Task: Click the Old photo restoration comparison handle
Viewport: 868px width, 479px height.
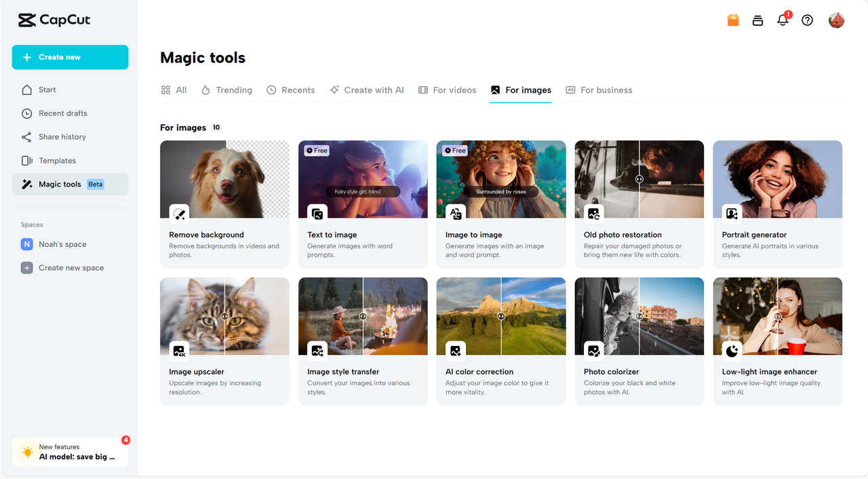Action: (x=639, y=179)
